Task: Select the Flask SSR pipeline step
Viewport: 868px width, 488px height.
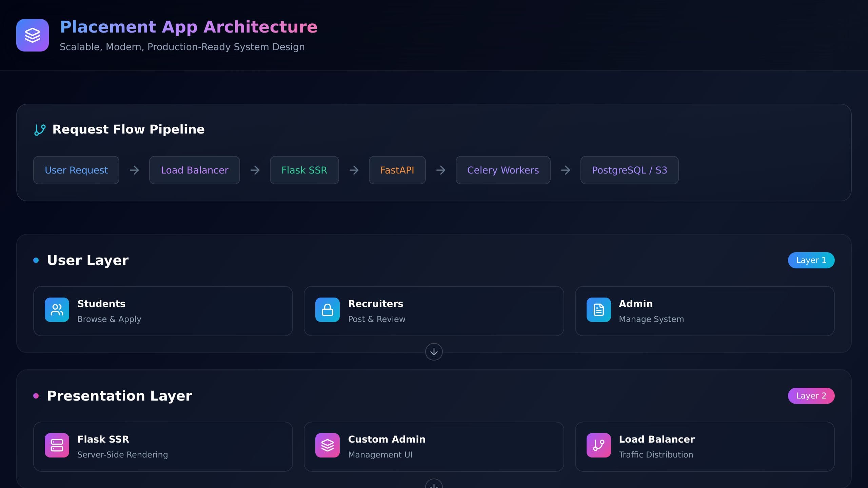Action: coord(304,170)
